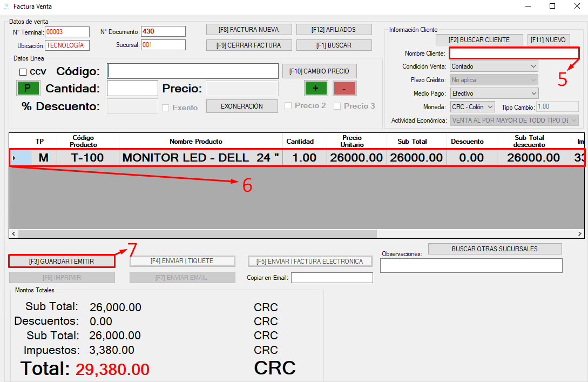
Task: Click the % Descuento field
Action: [x=132, y=106]
